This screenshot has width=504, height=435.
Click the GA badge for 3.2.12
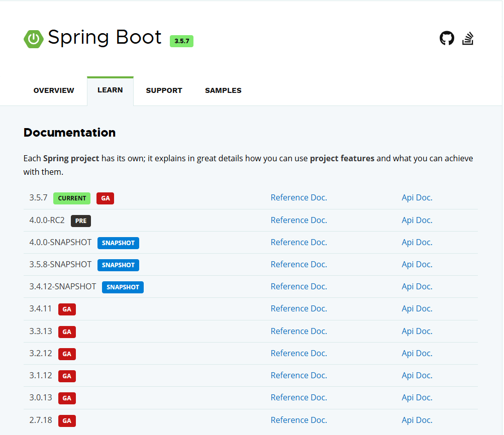click(x=67, y=354)
